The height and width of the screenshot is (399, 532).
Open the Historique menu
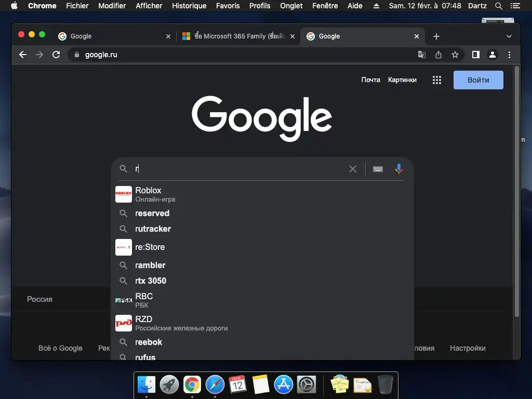click(189, 6)
